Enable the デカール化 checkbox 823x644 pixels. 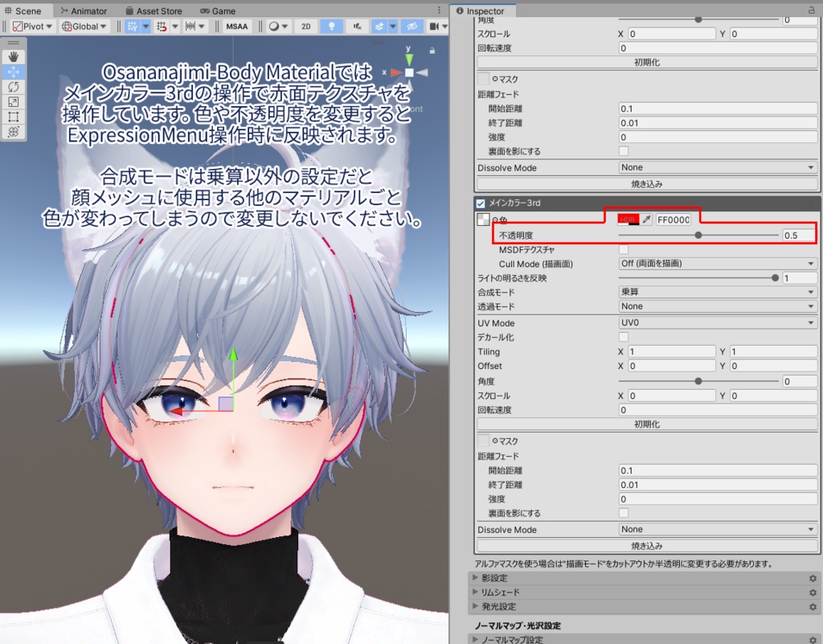[624, 337]
